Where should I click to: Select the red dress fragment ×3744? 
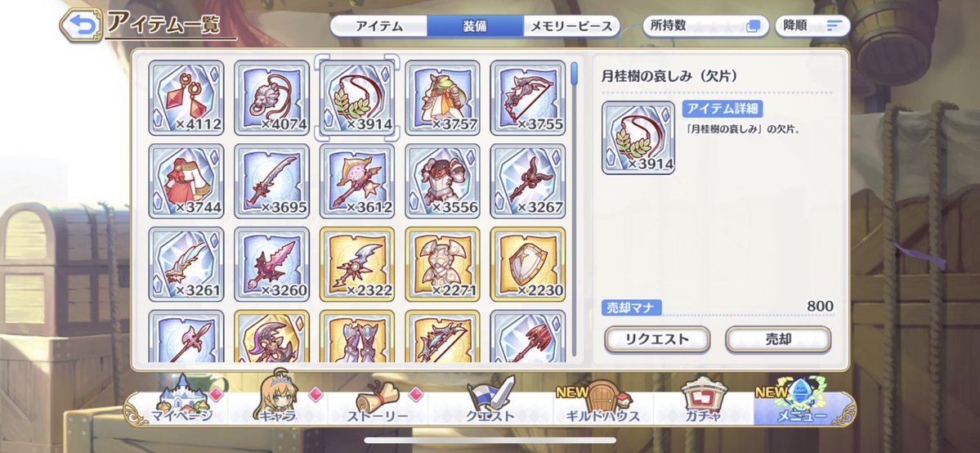tap(186, 181)
